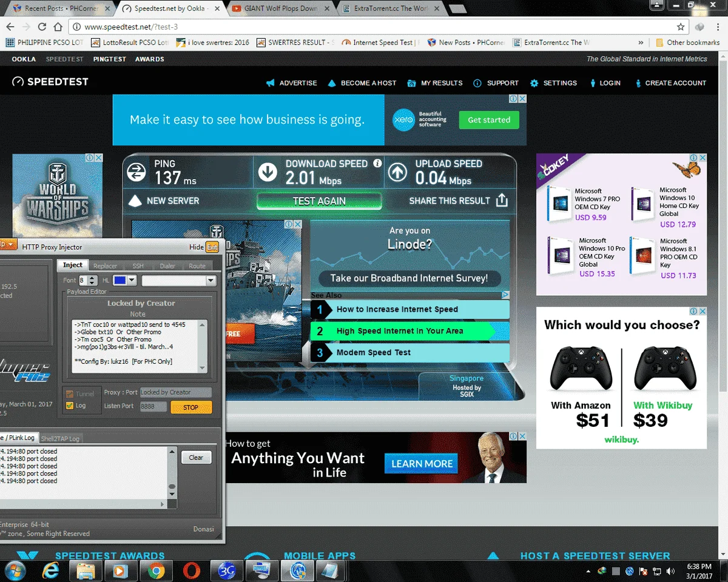Open Windows Explorer folder in taskbar
728x582 pixels.
click(86, 570)
